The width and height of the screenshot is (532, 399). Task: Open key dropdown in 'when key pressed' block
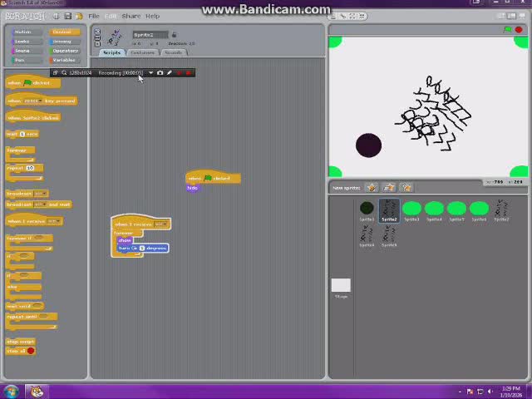32,101
